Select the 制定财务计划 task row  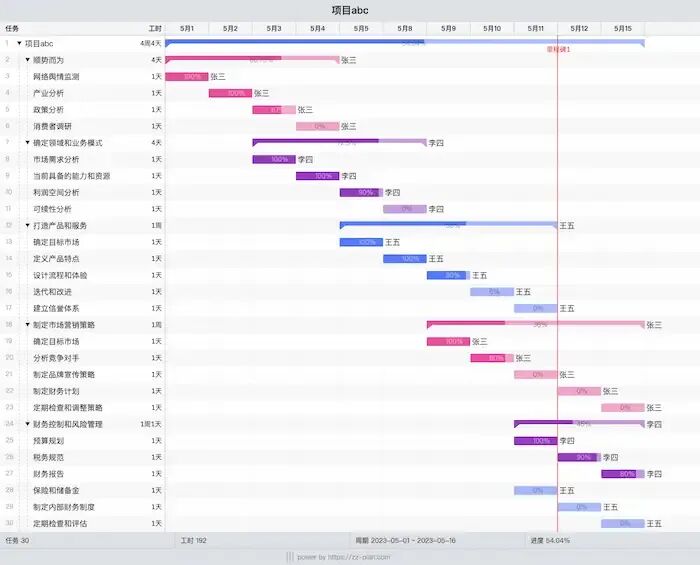coord(83,391)
